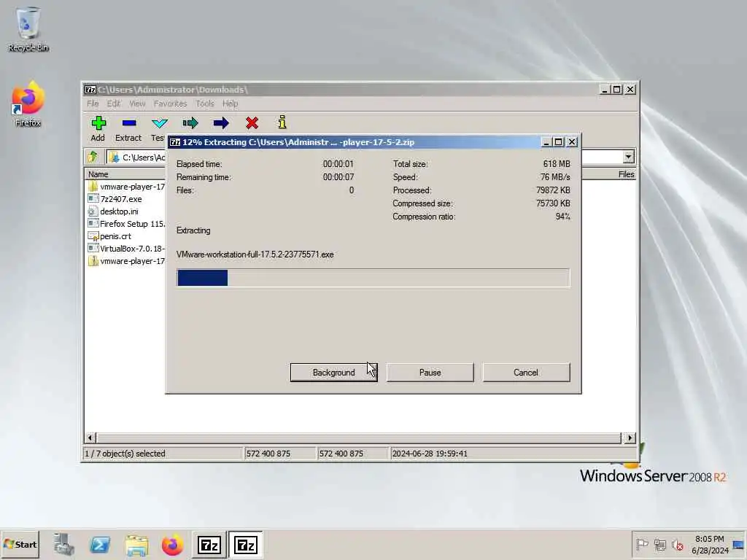Open the Edit menu
Viewport: 747px width, 560px height.
(x=113, y=104)
